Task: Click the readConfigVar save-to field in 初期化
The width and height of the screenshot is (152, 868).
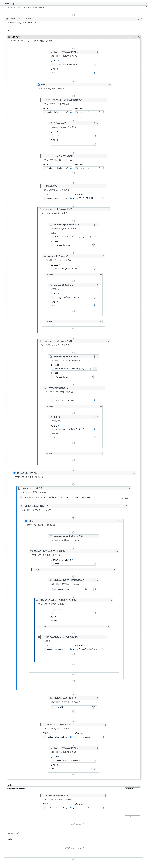Action: [x=56, y=112]
